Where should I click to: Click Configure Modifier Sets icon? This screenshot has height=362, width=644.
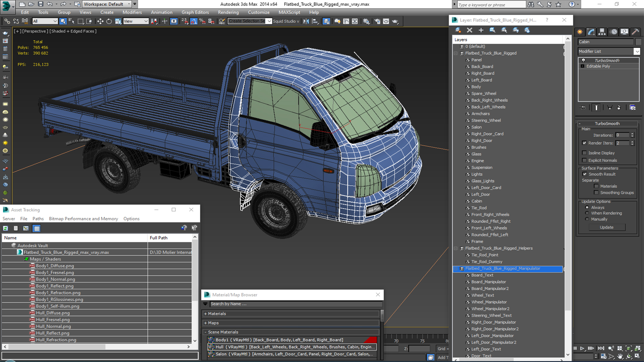(x=633, y=108)
